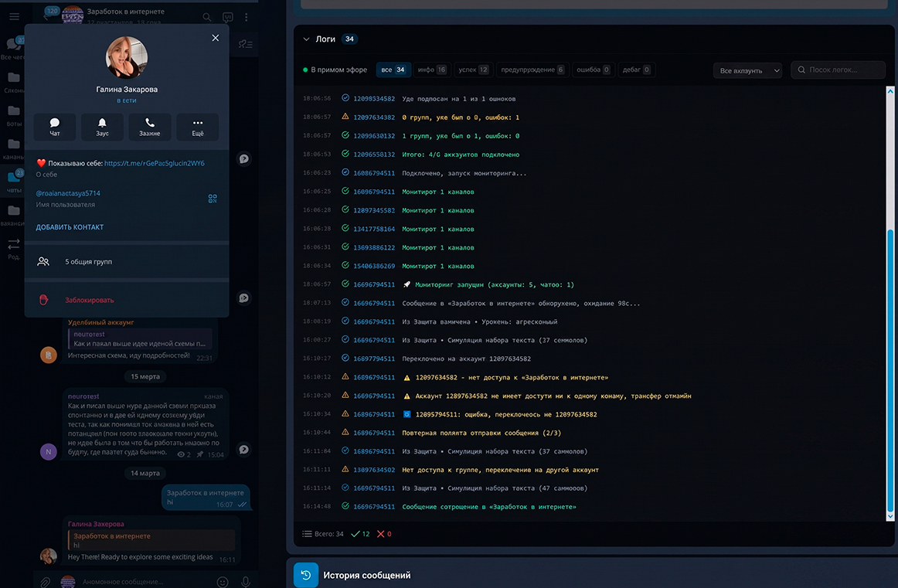Click the @roaianaetasya5714 username

coord(68,193)
